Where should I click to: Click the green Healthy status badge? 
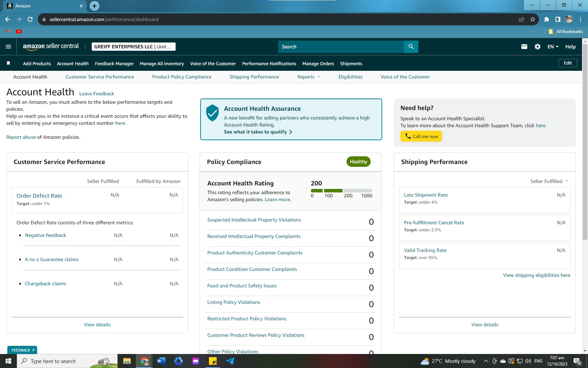(x=358, y=162)
